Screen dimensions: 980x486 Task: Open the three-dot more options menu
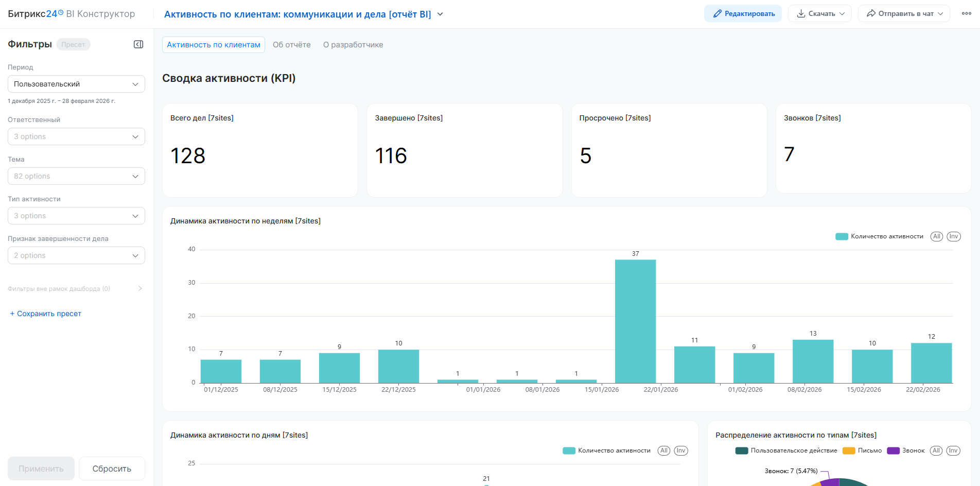tap(966, 13)
